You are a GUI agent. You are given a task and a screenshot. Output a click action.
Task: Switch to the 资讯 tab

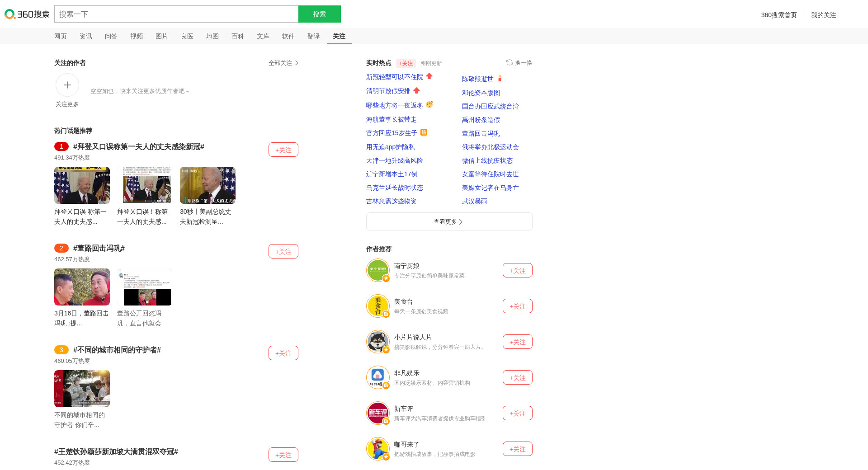(86, 36)
